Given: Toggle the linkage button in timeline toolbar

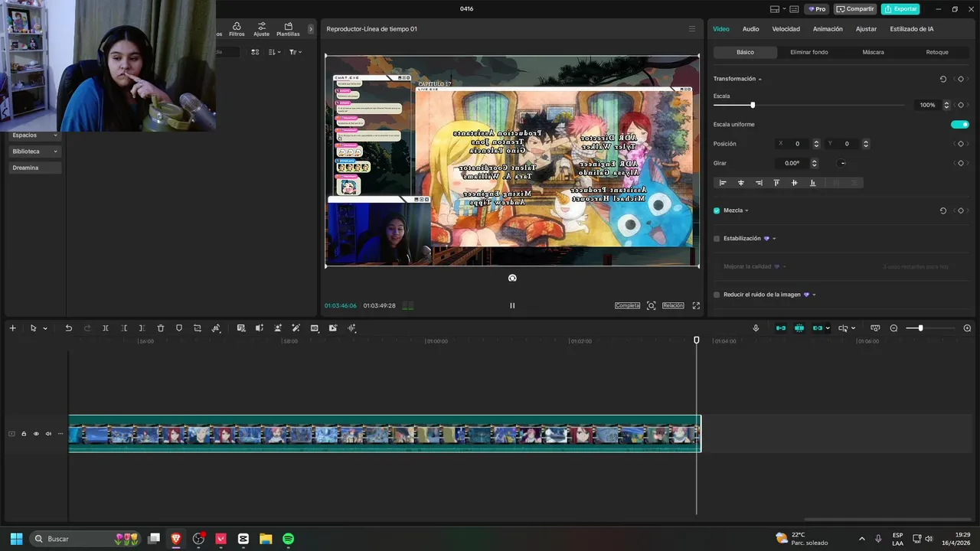Looking at the screenshot, I should click(818, 328).
